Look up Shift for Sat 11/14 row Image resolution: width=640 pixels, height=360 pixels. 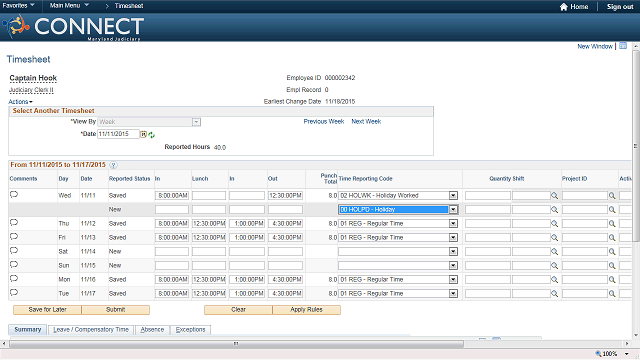554,251
